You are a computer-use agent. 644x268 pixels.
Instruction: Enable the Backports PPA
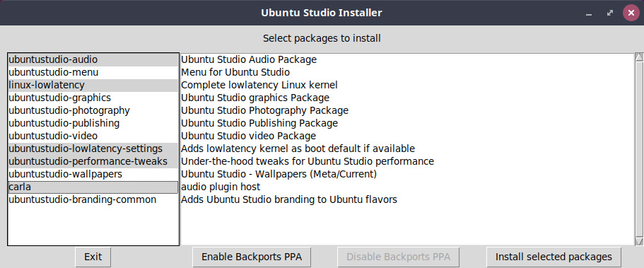pyautogui.click(x=252, y=257)
